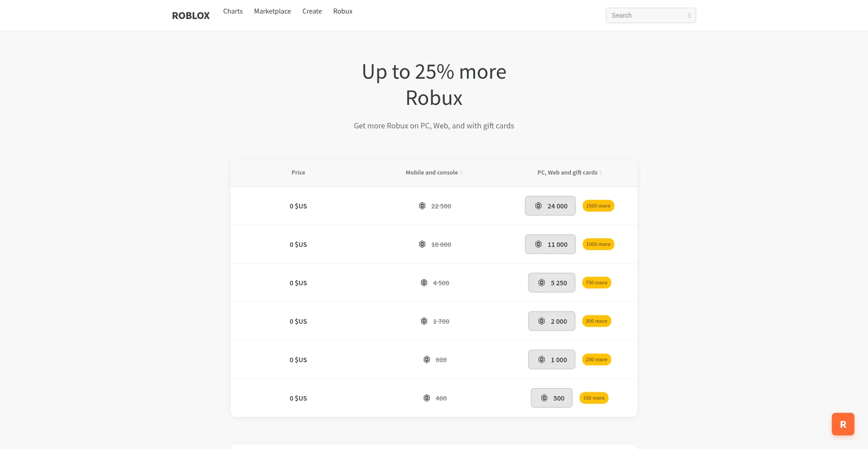Screen dimensions: 868x449
Task: Click Robux icon next to 4 500
Action: (x=424, y=283)
